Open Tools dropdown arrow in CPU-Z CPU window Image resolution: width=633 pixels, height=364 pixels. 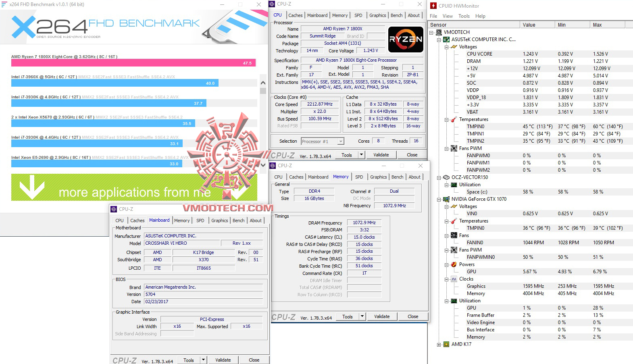361,155
